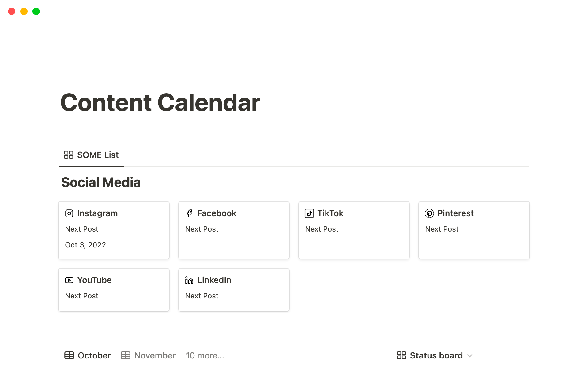
Task: Switch to the SOME List tab
Action: tap(91, 155)
